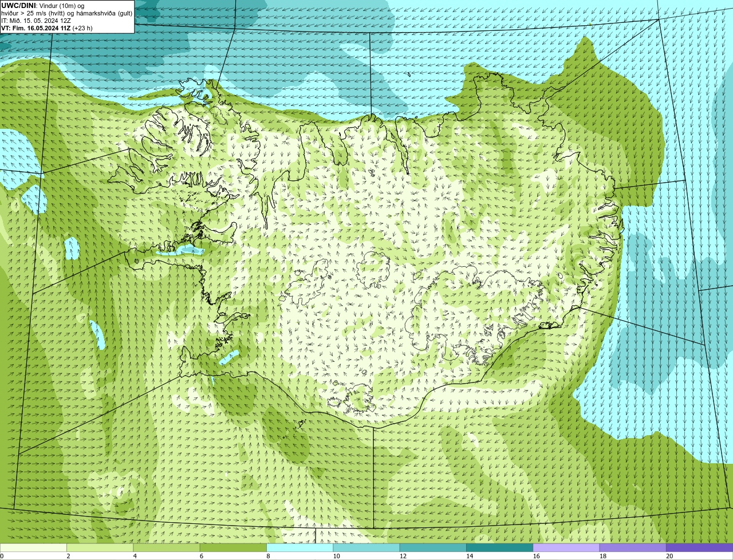
Task: Click the legend scale label '2'
Action: click(68, 556)
